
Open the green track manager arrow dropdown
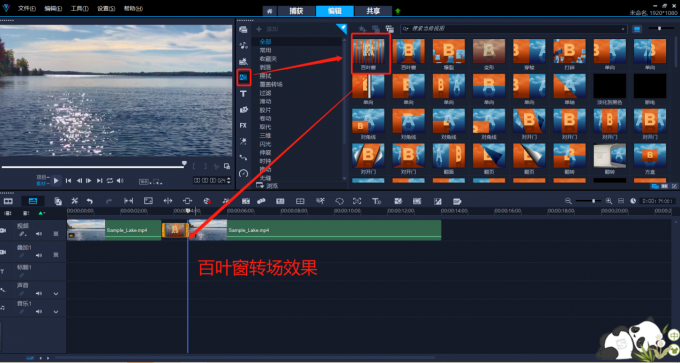(x=42, y=213)
